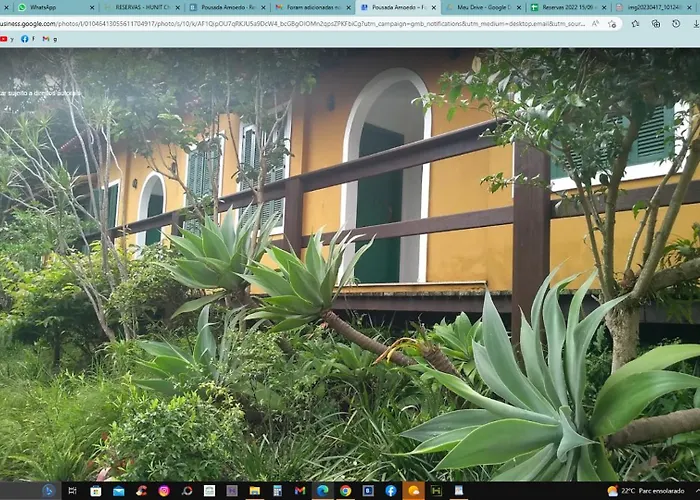Screen dimensions: 700x500
Task: Switch to Microsoft Edge on the taskbar
Action: coord(323,491)
